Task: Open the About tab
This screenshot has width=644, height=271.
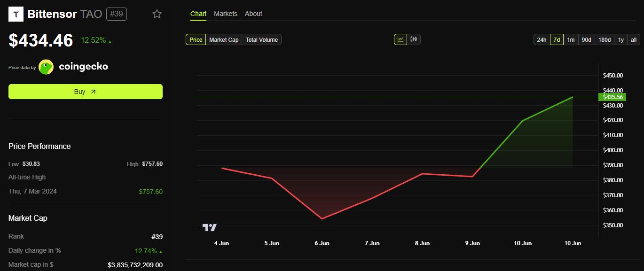Action: (x=253, y=14)
